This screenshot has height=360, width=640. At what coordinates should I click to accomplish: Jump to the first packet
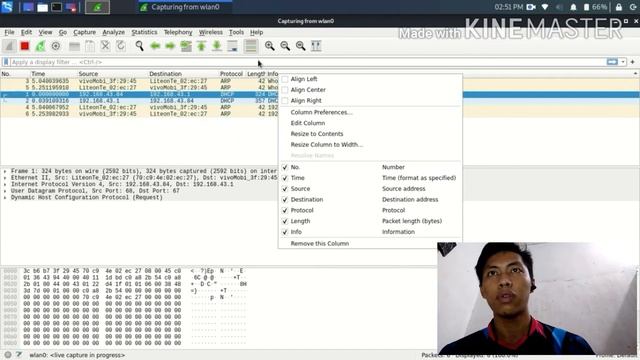(201, 46)
